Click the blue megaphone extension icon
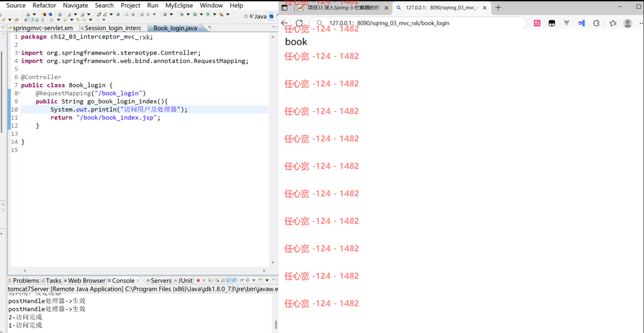 (582, 23)
